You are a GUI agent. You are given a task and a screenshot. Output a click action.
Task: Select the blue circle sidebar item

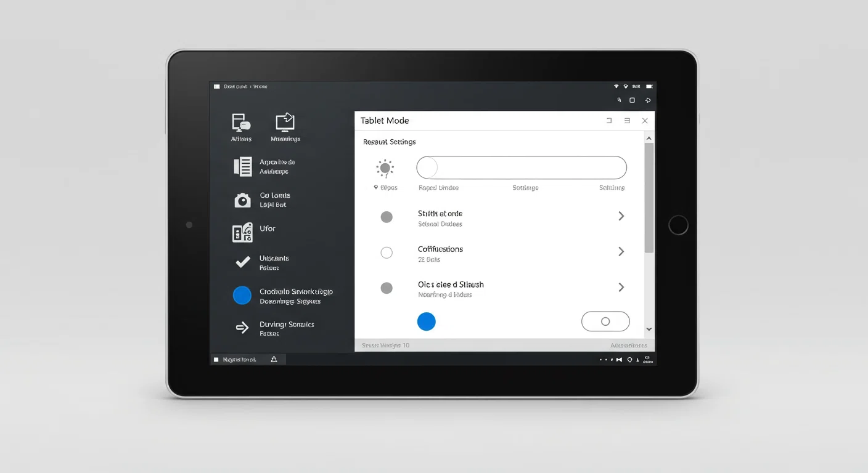tap(242, 296)
